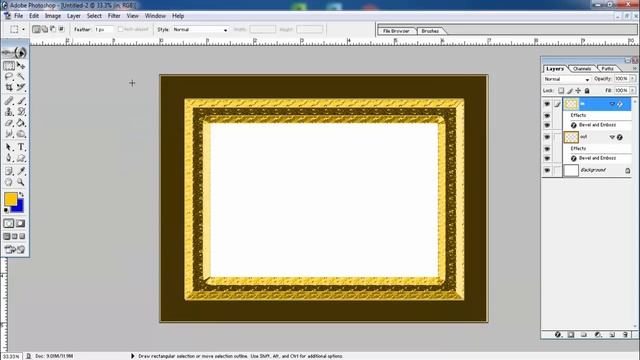640x360 pixels.
Task: Open the tool preset picker arrow
Action: click(23, 29)
